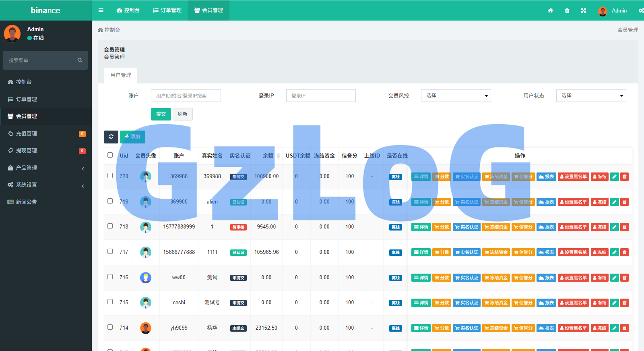Select the 用户管理 tab
Viewport: 644px width, 351px height.
point(121,75)
